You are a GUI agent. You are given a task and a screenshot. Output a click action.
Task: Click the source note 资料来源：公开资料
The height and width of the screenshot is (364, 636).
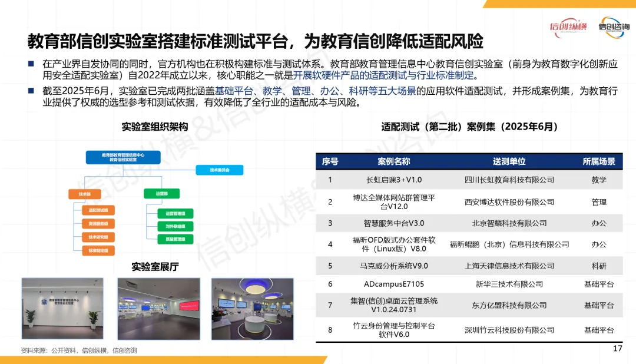pyautogui.click(x=79, y=350)
